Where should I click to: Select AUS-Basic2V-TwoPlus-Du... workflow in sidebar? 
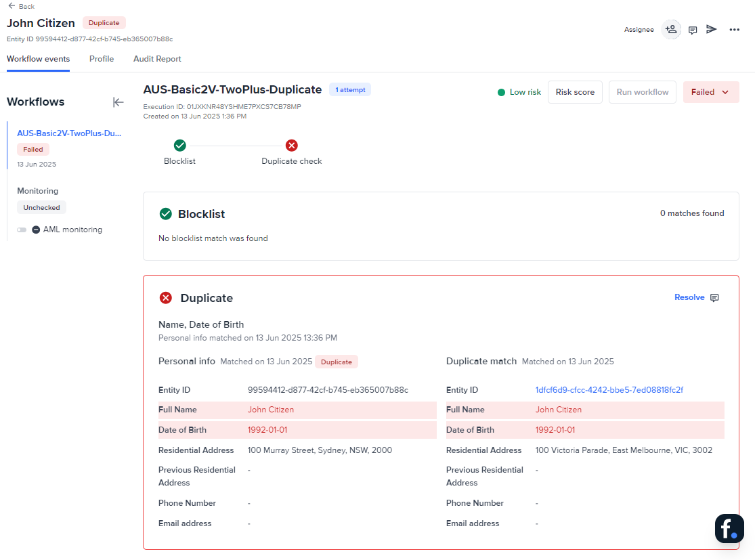69,133
